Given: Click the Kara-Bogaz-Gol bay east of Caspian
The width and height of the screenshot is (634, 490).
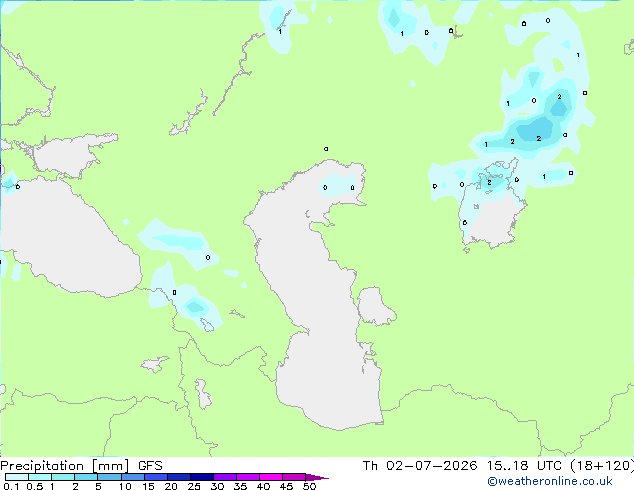Looking at the screenshot, I should [x=375, y=306].
